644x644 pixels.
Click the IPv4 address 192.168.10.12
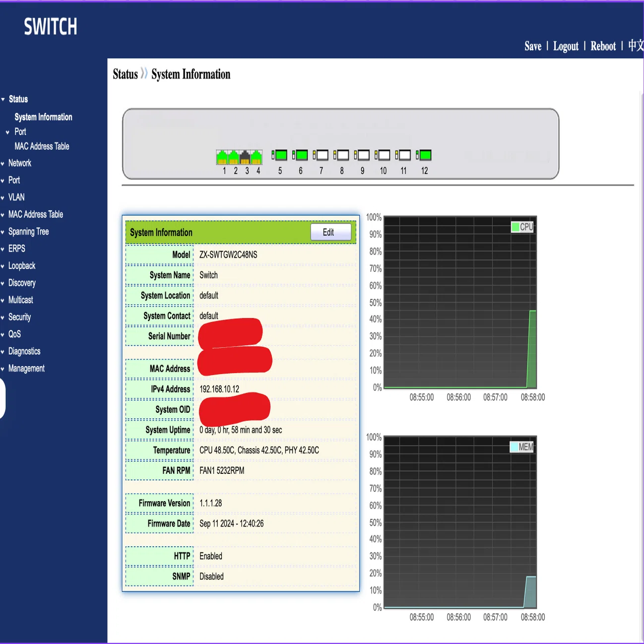219,389
